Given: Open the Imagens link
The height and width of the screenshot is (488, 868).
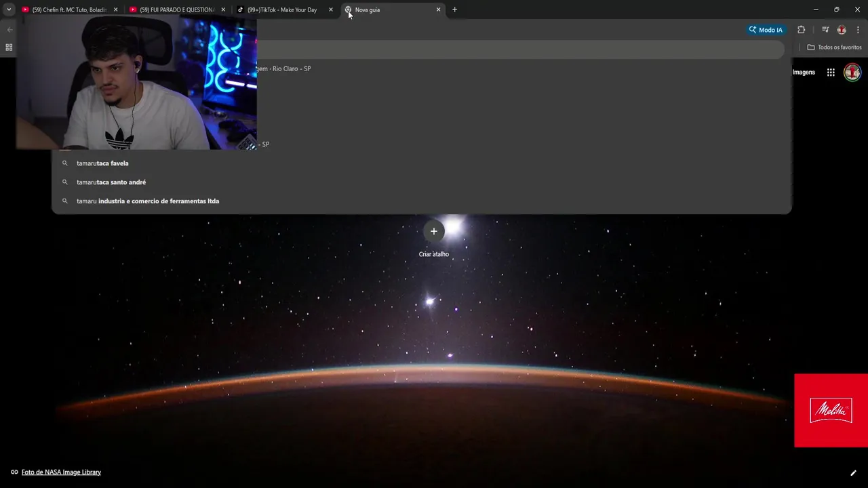Looking at the screenshot, I should point(804,73).
